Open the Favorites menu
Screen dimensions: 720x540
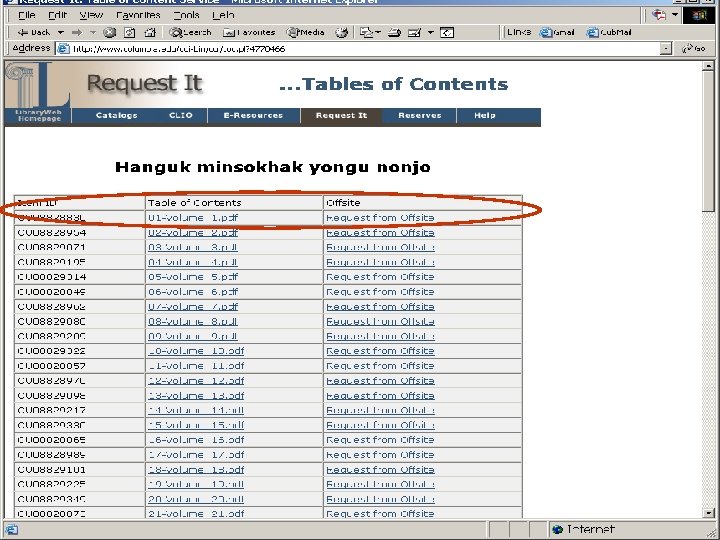[x=138, y=15]
